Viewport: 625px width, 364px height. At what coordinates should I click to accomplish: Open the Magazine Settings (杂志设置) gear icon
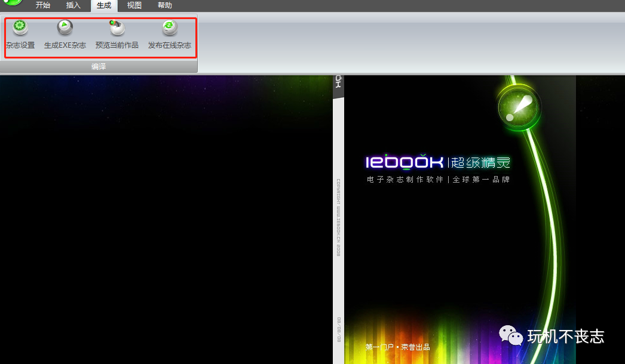click(x=20, y=27)
